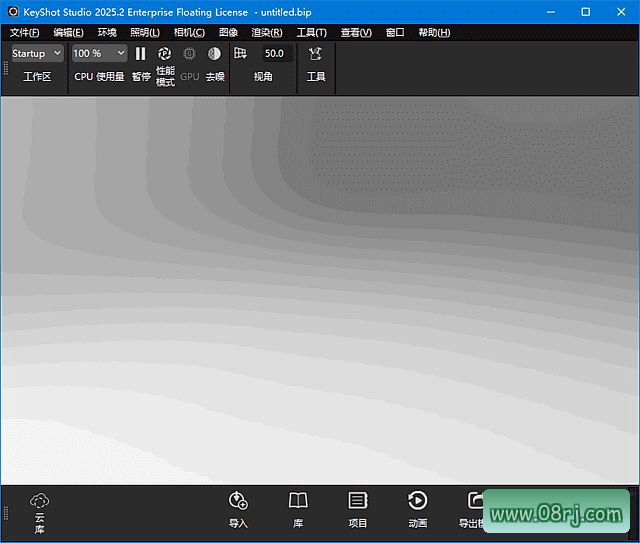Open the CPU usage 100% dropdown

(99, 54)
